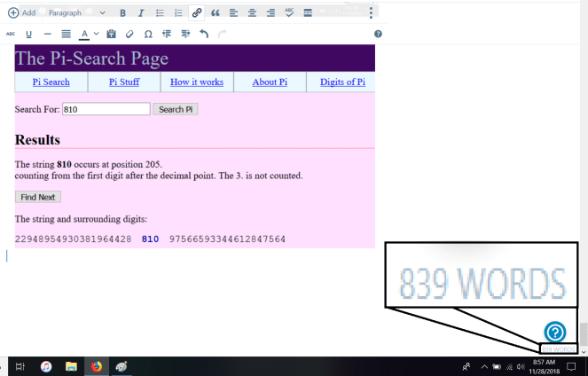Open the How it works tab
Viewport: 588px width, 376px height.
pos(197,82)
